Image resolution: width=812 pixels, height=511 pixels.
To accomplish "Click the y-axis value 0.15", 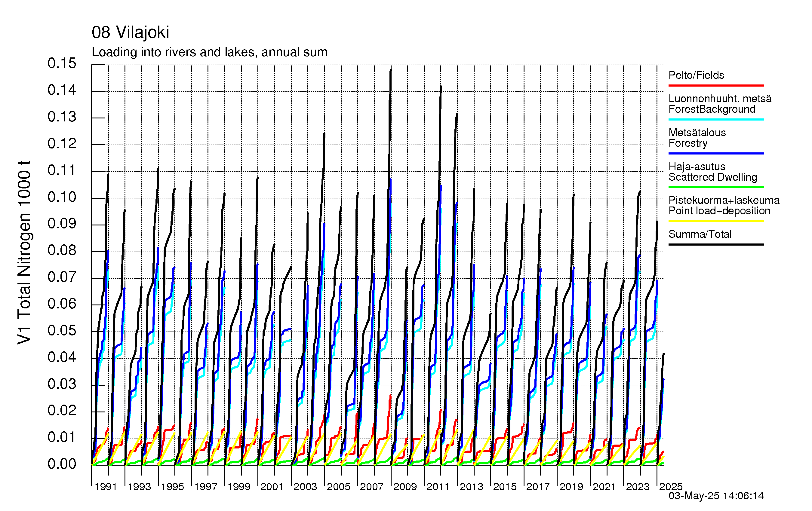I will pos(62,63).
